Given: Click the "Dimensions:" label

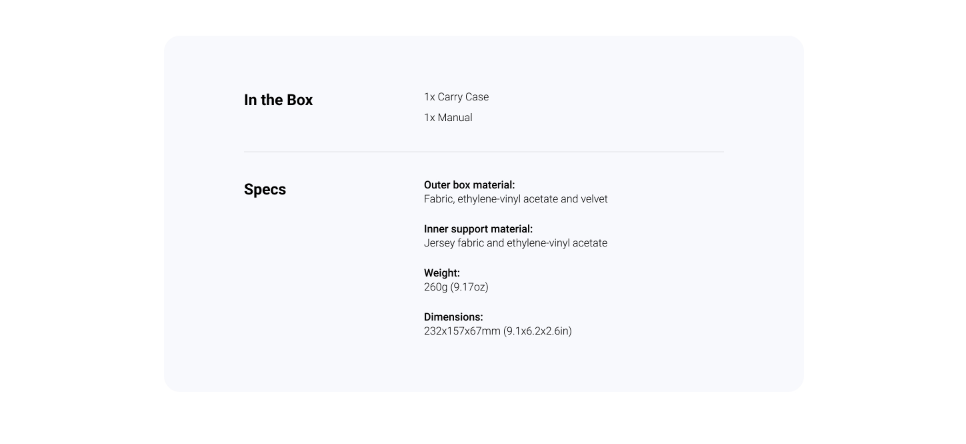Looking at the screenshot, I should 453,317.
